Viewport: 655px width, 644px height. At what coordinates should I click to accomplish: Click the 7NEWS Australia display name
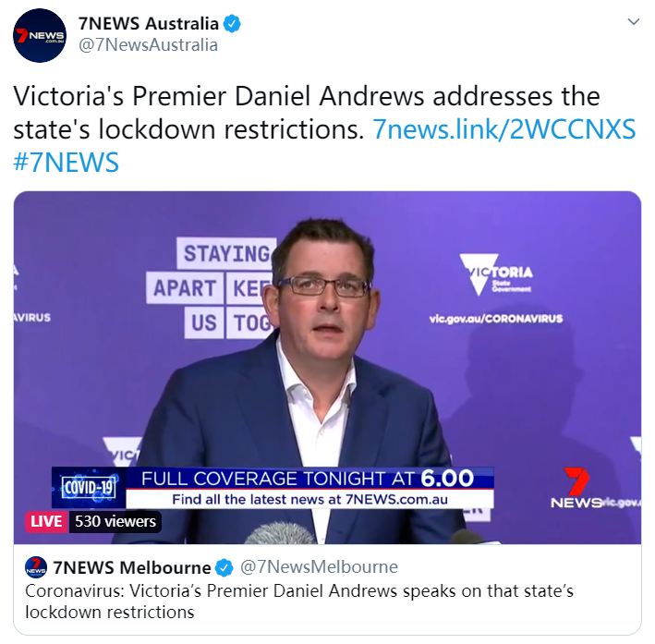[149, 23]
